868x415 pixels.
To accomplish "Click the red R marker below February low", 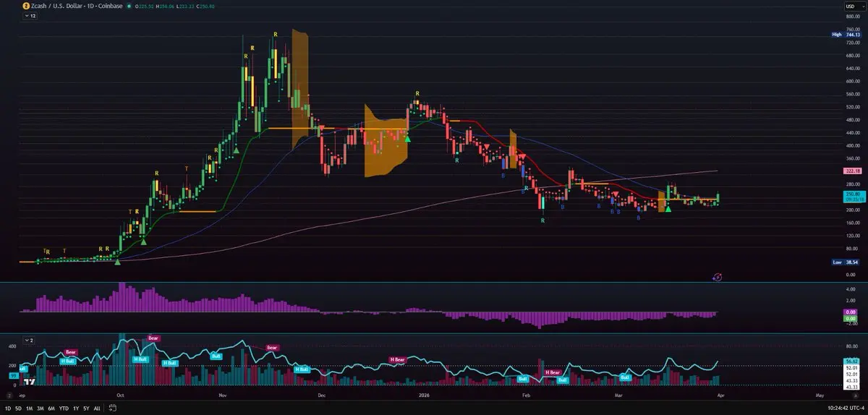I will coord(542,219).
